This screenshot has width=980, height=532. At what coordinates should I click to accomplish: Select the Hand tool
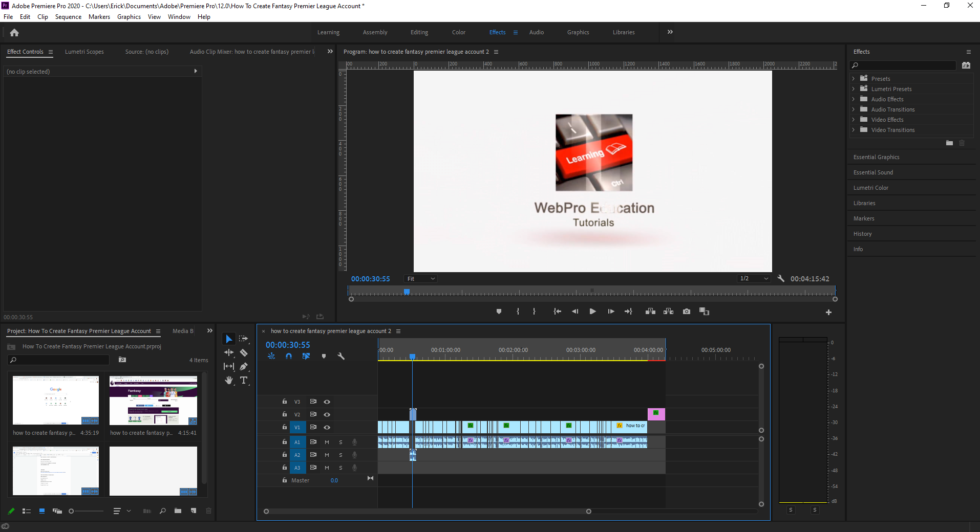(x=229, y=380)
